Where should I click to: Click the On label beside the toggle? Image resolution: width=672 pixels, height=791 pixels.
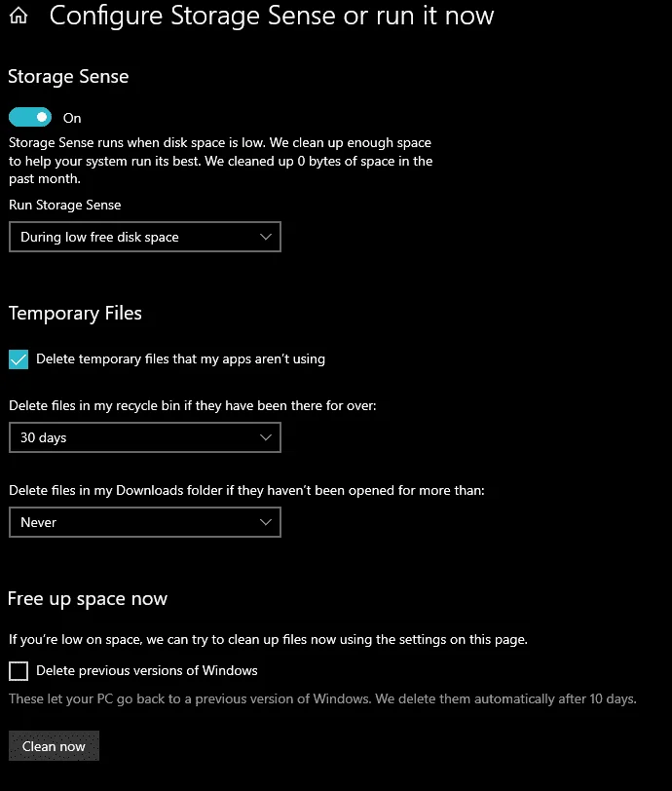click(72, 118)
